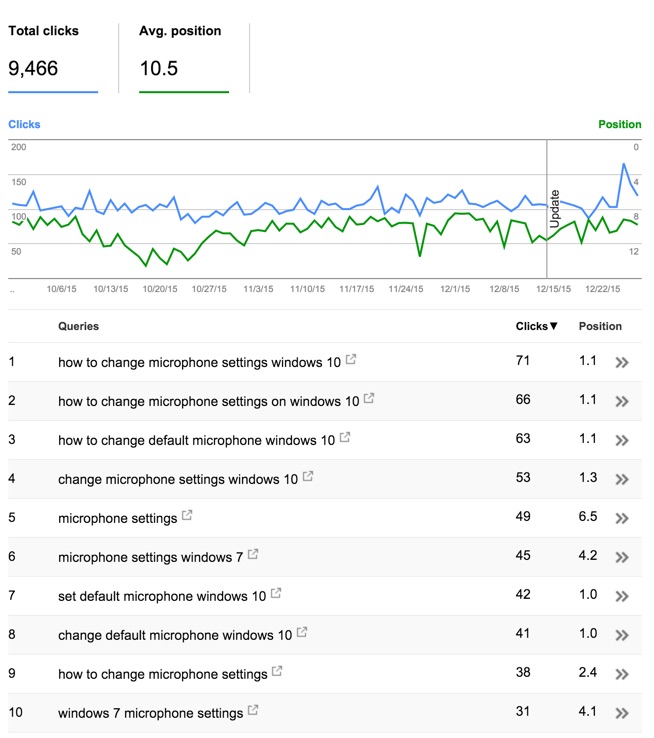Expand details chevron for query row 3
Screen dimensions: 654x738
pyautogui.click(x=622, y=441)
